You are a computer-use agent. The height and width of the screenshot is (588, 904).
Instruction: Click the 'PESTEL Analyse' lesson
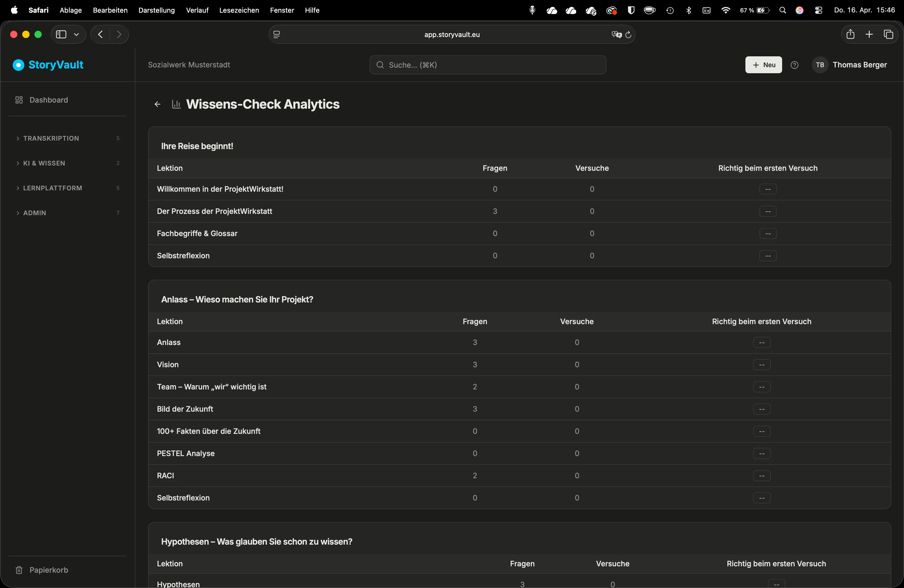coord(186,453)
